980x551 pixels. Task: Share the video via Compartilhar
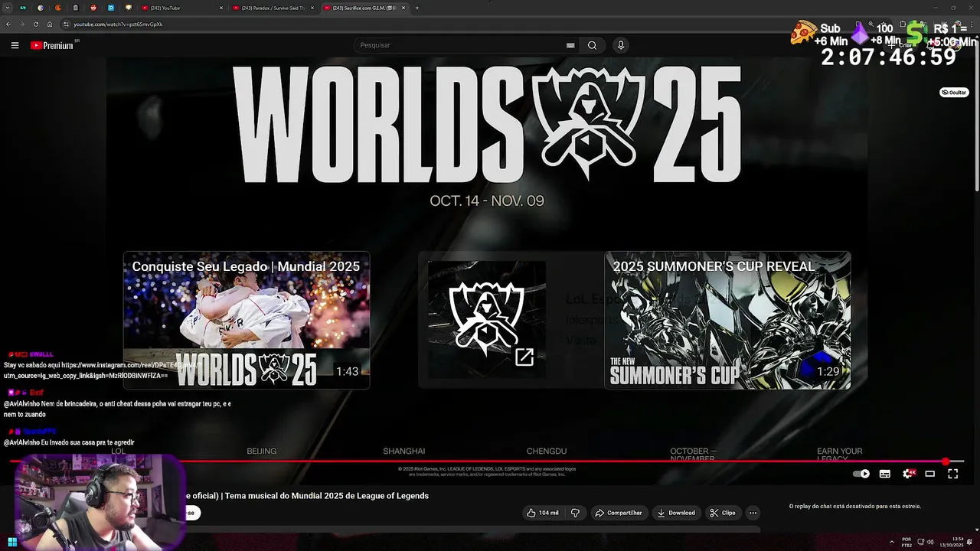(619, 513)
